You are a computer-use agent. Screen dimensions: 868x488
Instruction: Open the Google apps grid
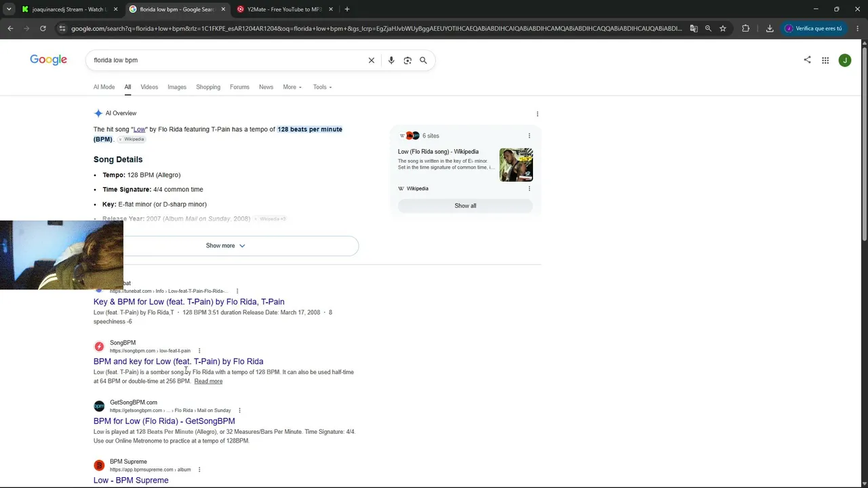tap(825, 60)
